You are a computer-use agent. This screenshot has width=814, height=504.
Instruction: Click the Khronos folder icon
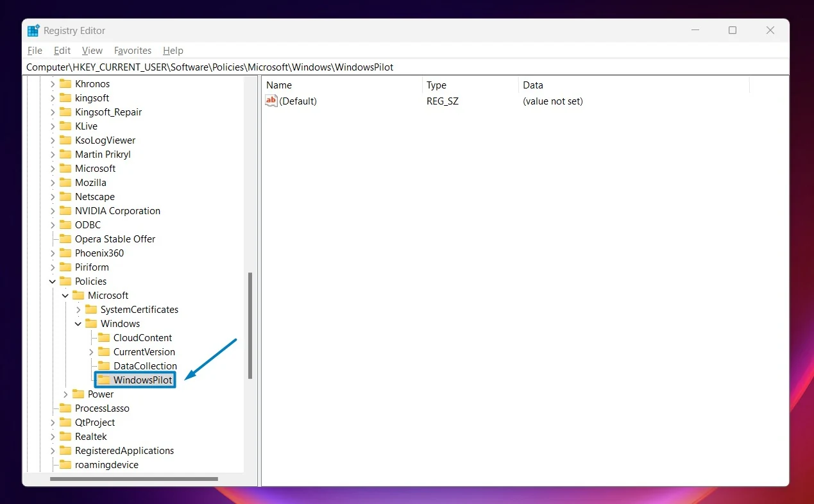[x=65, y=84]
